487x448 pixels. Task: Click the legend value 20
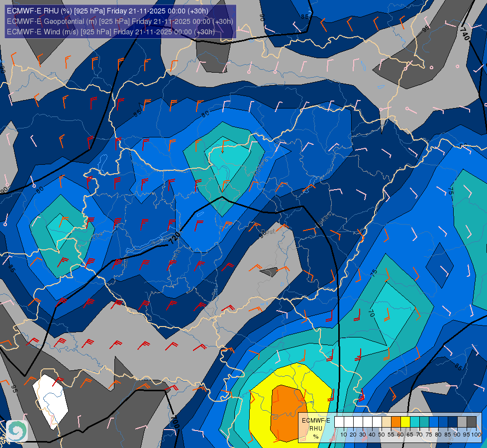coord(353,435)
